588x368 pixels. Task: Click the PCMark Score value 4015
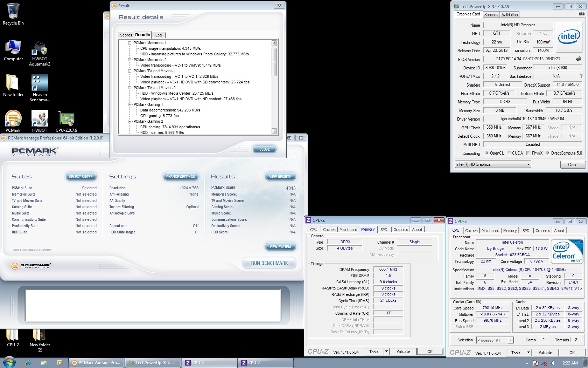(x=290, y=188)
